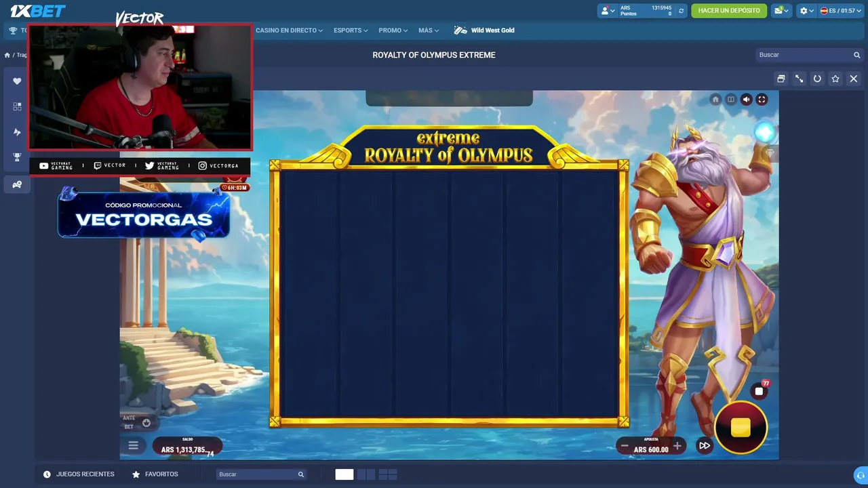Select four-game grid layout
Screen dimensions: 868x488
[388, 474]
